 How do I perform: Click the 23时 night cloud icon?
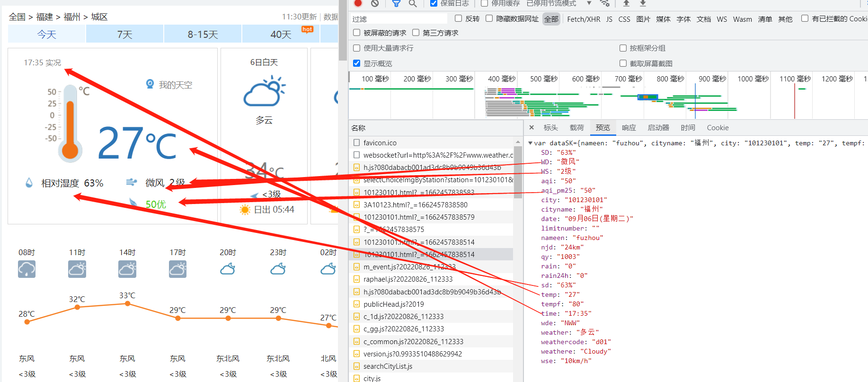pos(278,269)
